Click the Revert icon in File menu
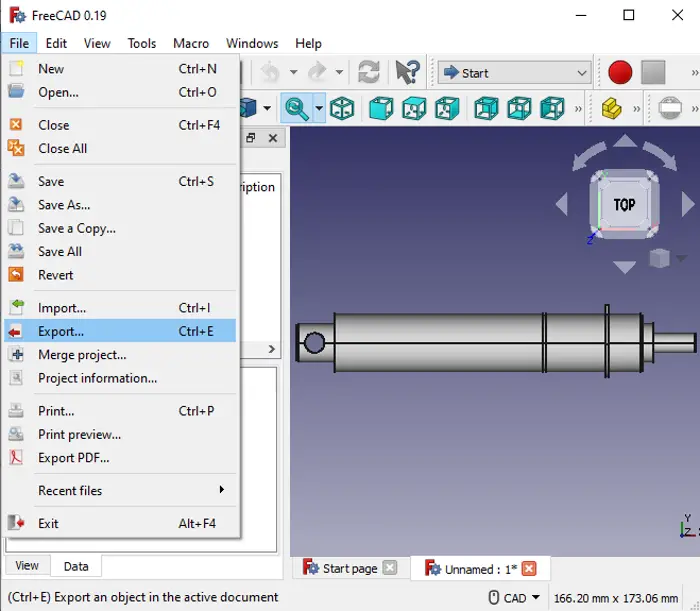 pos(16,274)
